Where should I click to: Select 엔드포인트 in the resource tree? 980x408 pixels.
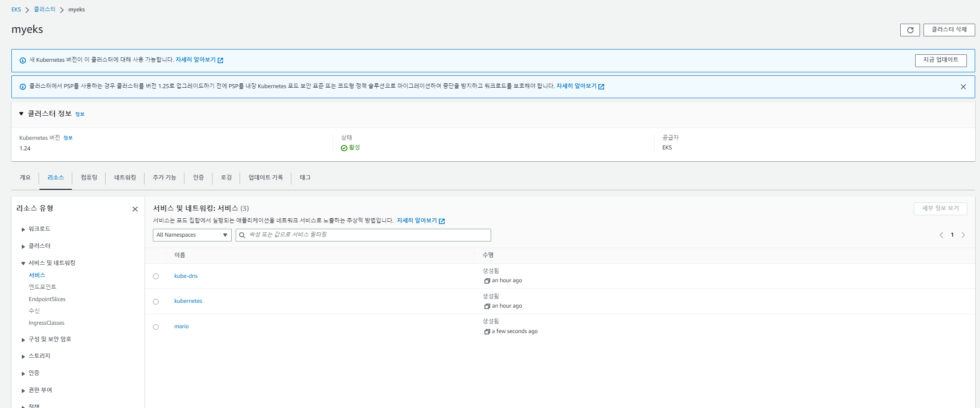click(42, 287)
